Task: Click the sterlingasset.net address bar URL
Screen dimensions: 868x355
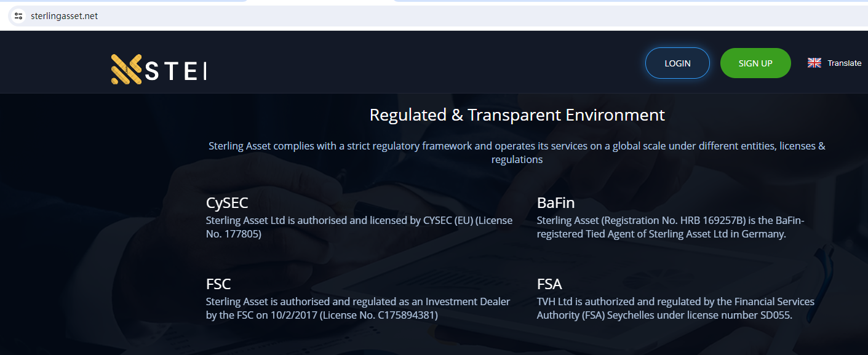Action: (x=64, y=16)
